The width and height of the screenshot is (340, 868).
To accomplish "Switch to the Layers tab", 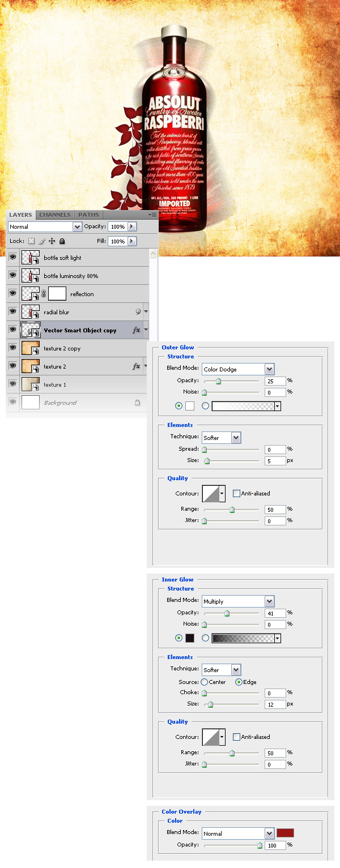I will [20, 215].
